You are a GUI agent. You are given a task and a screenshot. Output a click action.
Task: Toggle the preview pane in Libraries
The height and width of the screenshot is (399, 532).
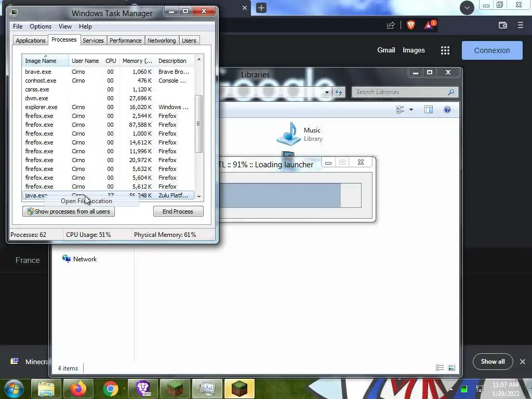429,110
